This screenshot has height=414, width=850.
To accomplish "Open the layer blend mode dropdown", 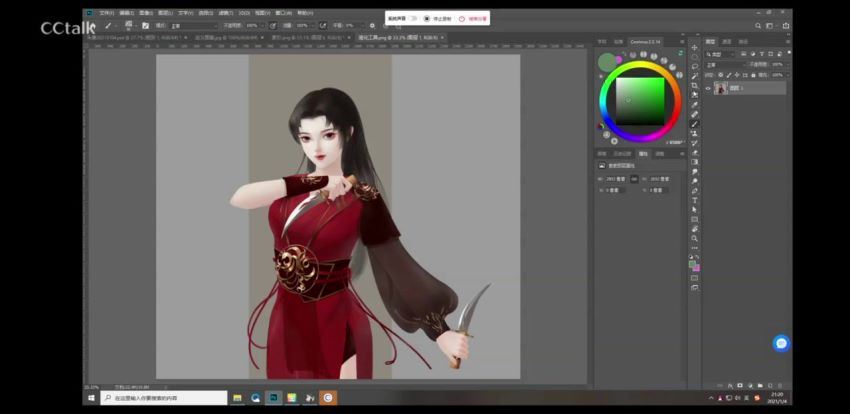I will [725, 64].
